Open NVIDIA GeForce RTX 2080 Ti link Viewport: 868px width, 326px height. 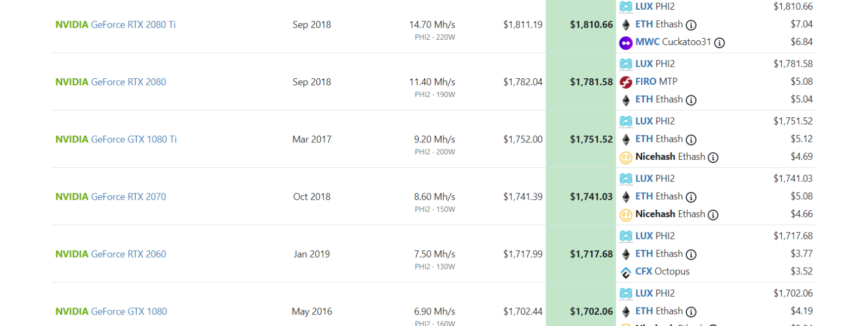tap(116, 24)
